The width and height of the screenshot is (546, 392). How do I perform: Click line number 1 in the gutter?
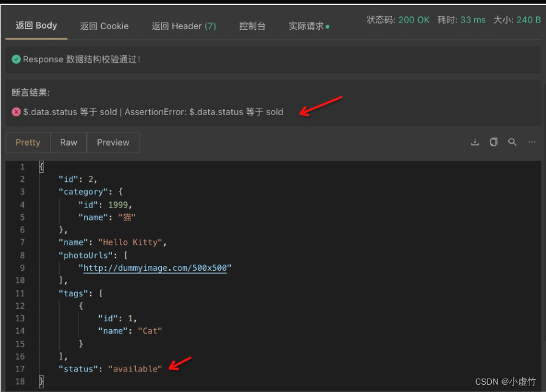coord(23,167)
